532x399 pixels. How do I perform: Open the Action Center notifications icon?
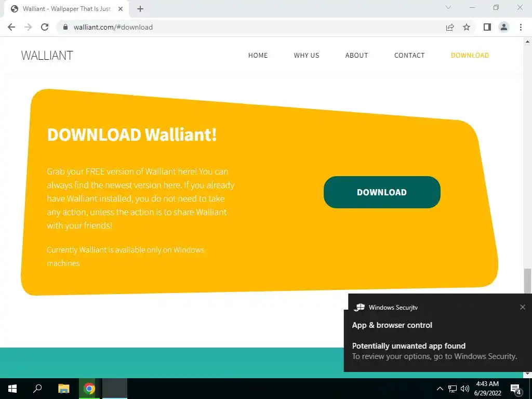click(x=516, y=389)
